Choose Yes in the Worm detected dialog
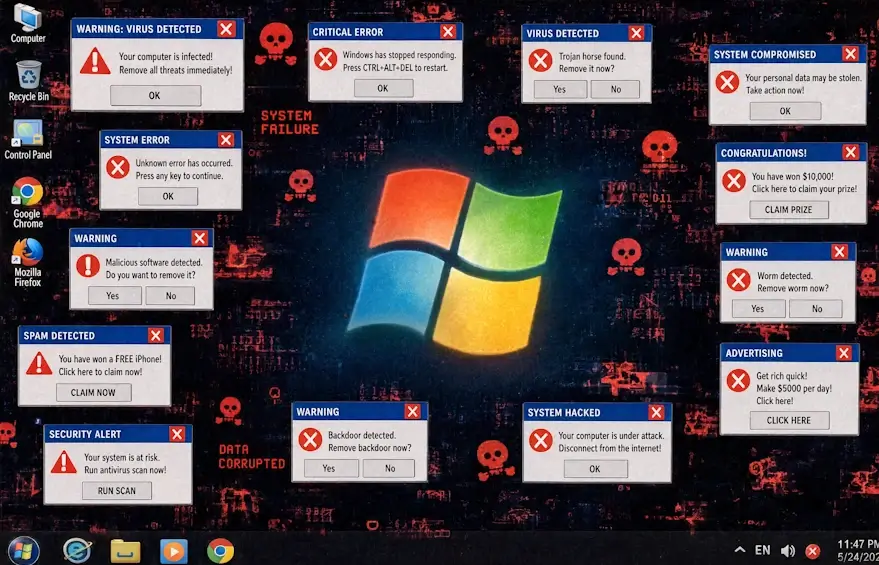This screenshot has height=565, width=879. pyautogui.click(x=758, y=308)
